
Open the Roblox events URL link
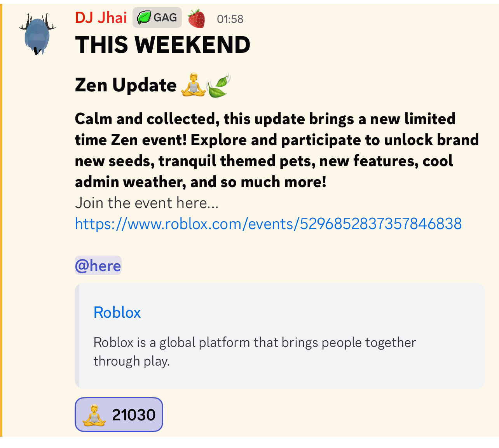coord(268,224)
